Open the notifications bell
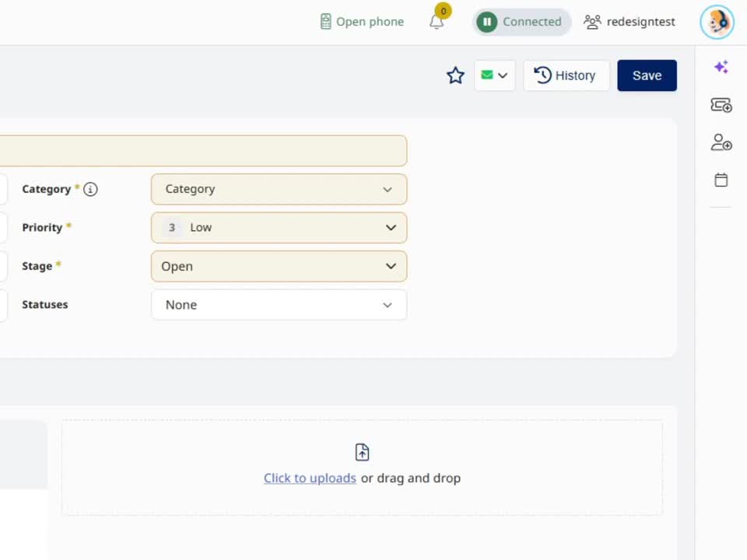Image resolution: width=747 pixels, height=560 pixels. (x=437, y=22)
